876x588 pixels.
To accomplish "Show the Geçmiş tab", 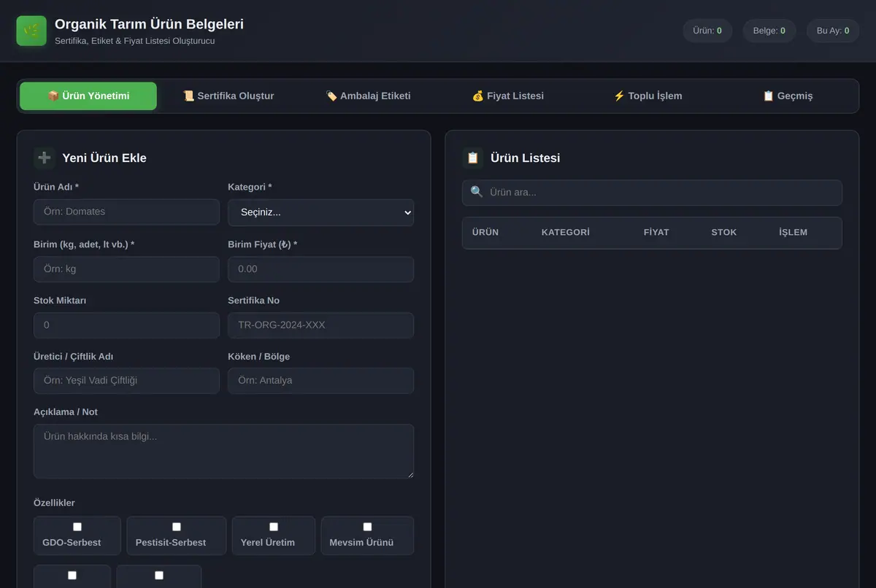I will [x=788, y=96].
